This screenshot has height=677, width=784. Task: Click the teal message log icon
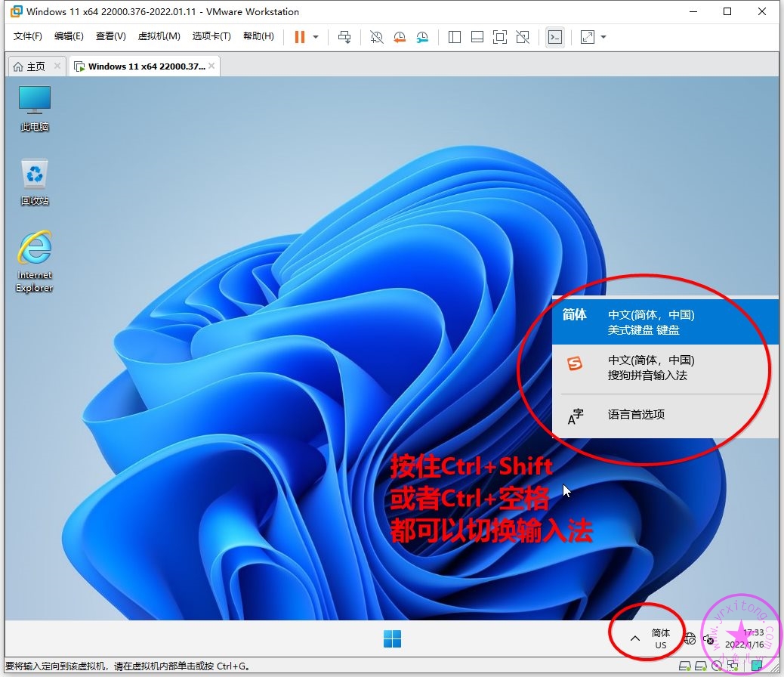(x=757, y=666)
